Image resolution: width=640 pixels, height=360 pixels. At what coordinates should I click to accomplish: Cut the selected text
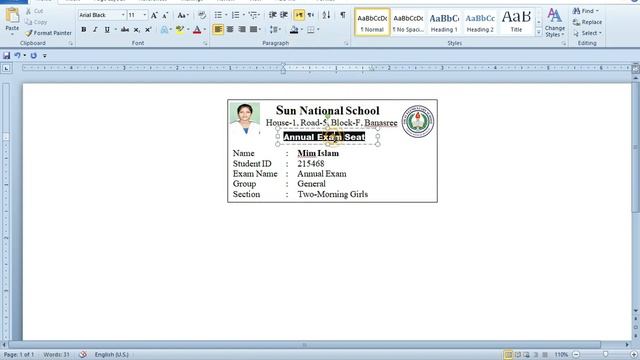[34, 11]
